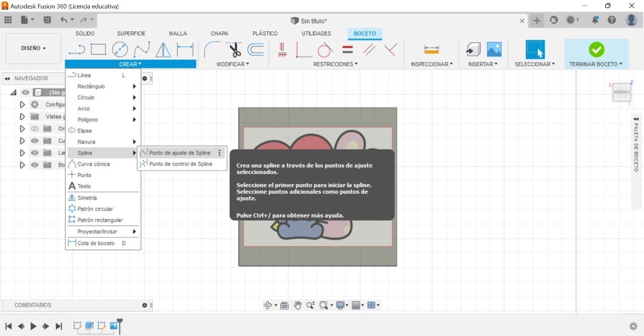Apply the coincident constraint icon

pyautogui.click(x=391, y=49)
